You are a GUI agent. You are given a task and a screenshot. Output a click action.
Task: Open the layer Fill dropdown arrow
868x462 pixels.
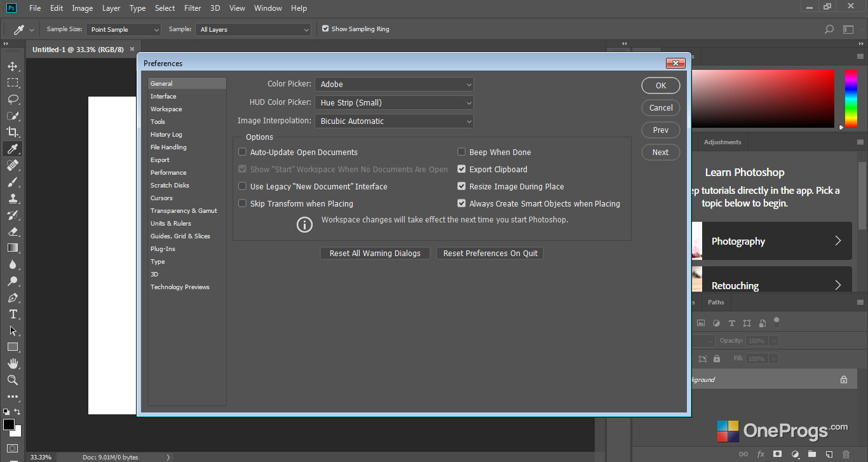[773, 358]
